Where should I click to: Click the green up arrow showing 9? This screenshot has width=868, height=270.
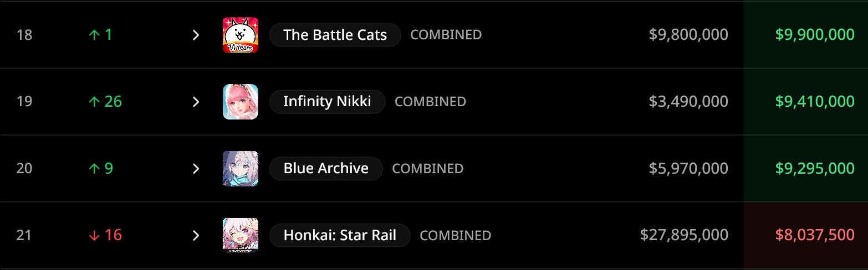(94, 168)
